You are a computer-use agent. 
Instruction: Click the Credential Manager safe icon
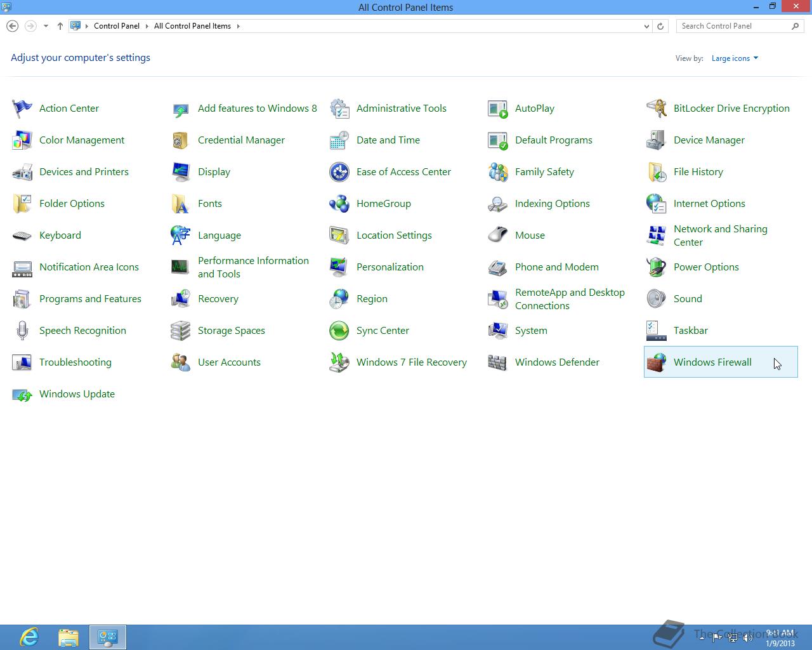coord(181,140)
